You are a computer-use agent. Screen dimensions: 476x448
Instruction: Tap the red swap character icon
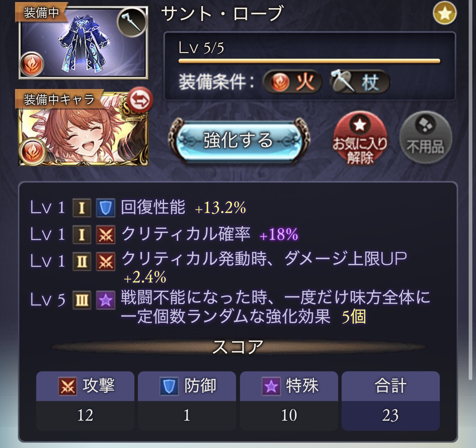click(x=140, y=100)
